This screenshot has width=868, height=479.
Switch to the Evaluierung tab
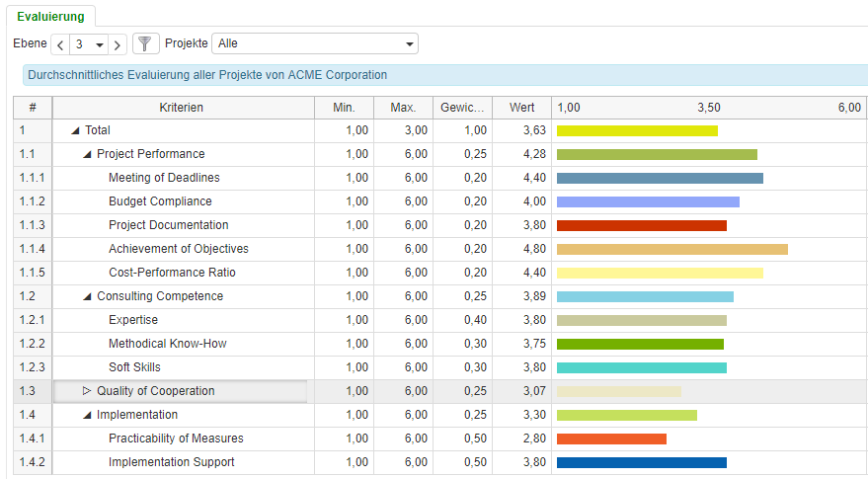pyautogui.click(x=49, y=16)
